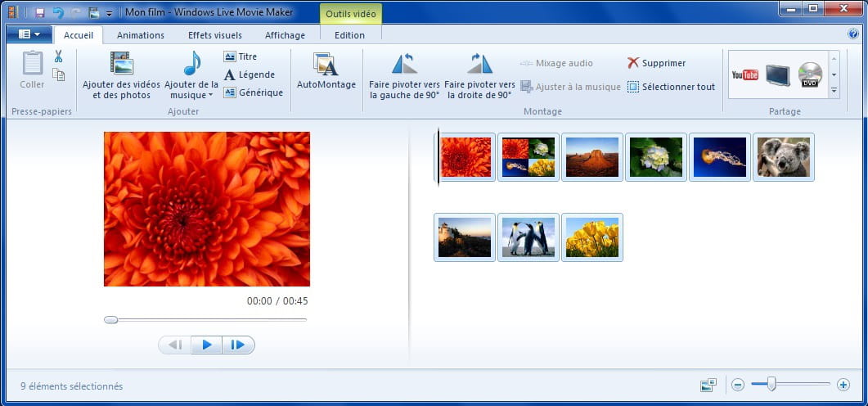Click the Copy icon under the scissors
The width and height of the screenshot is (868, 406).
(x=58, y=74)
